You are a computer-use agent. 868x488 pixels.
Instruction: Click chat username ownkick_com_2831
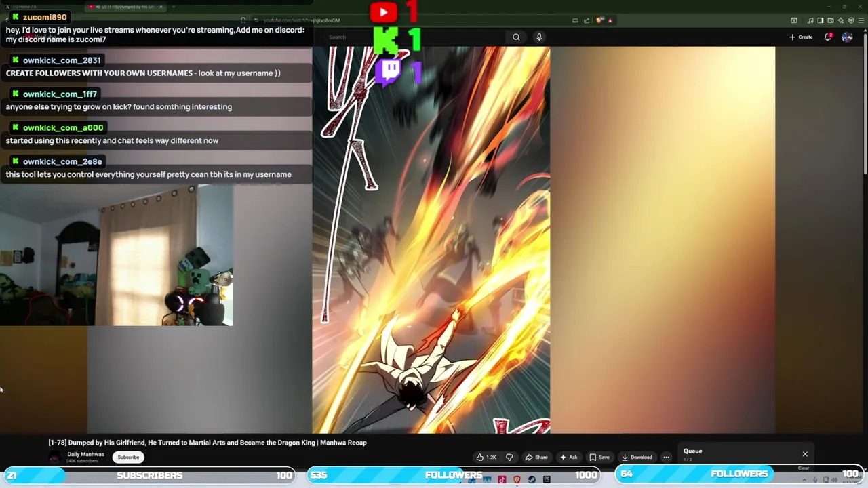click(x=62, y=60)
